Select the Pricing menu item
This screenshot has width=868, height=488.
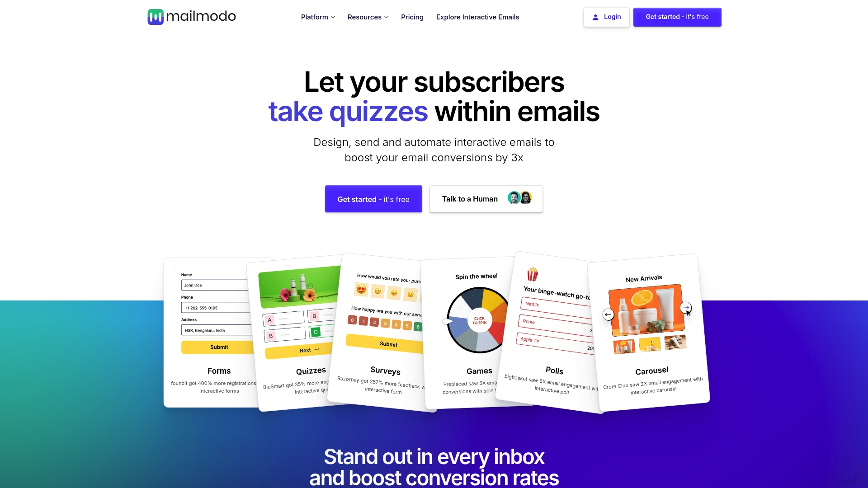click(412, 17)
